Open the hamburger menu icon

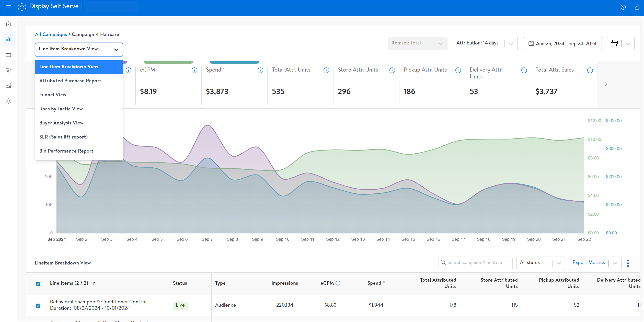point(8,7)
